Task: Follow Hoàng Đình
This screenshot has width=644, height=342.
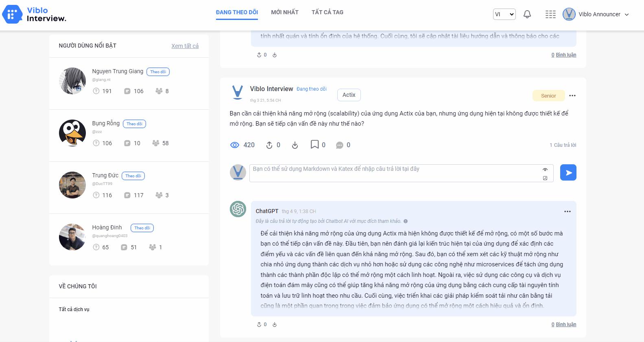Action: tap(142, 228)
